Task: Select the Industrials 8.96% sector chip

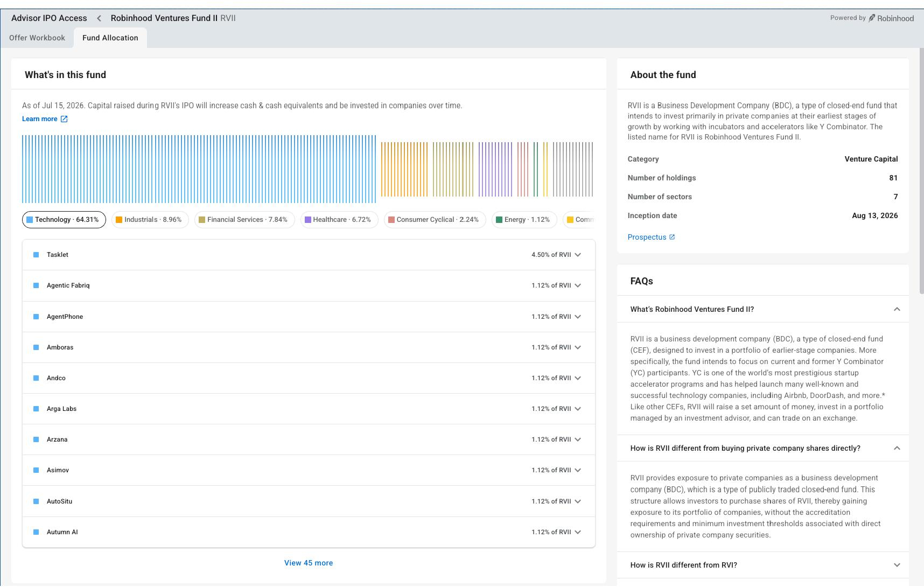Action: 150,220
